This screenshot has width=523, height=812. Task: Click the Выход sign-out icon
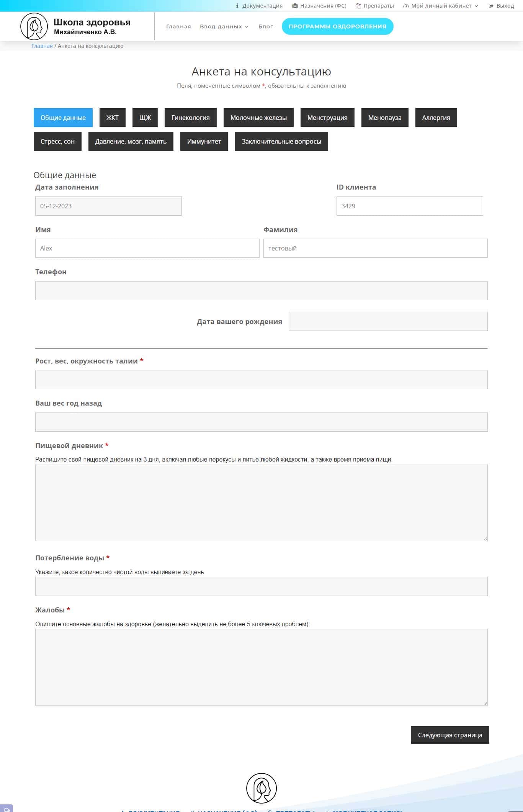point(491,6)
